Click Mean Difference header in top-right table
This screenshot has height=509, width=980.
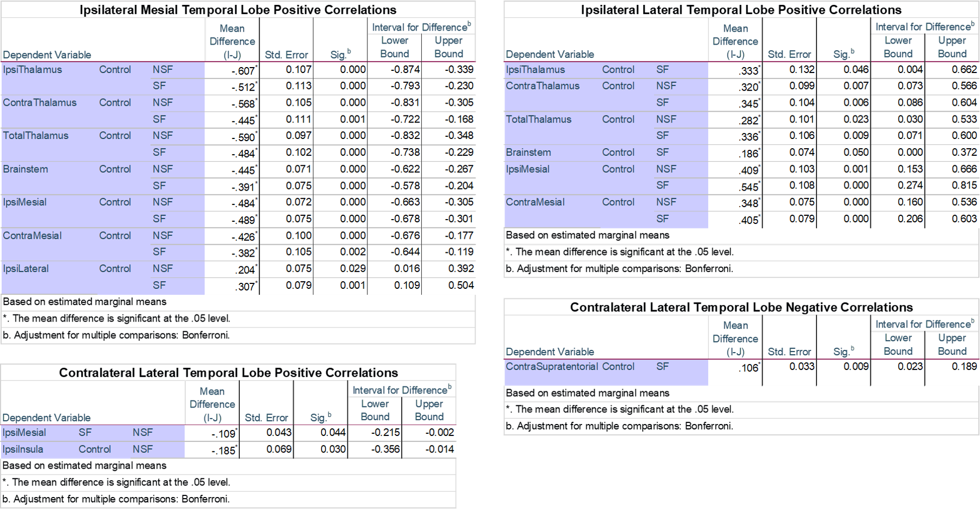pyautogui.click(x=735, y=41)
